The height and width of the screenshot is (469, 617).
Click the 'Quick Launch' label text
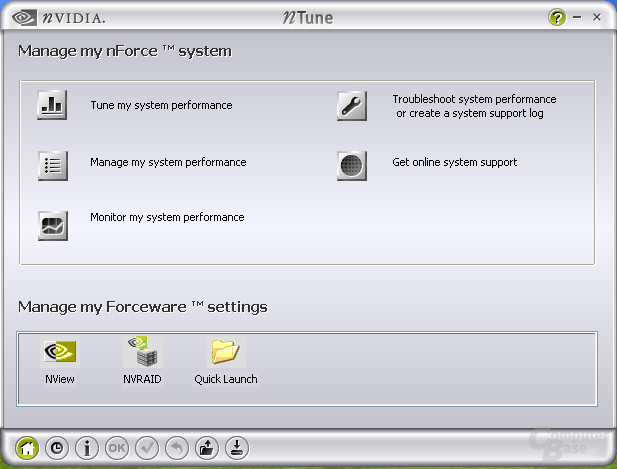226,379
